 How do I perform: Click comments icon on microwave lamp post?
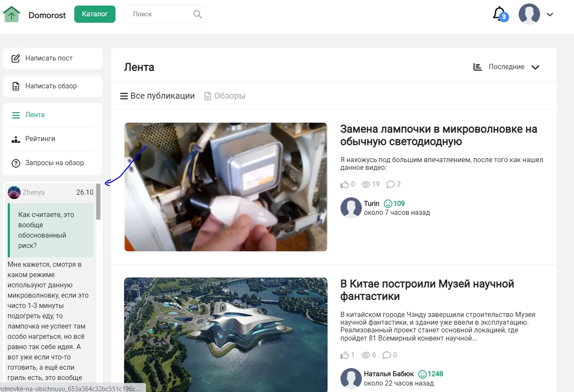pyautogui.click(x=390, y=184)
